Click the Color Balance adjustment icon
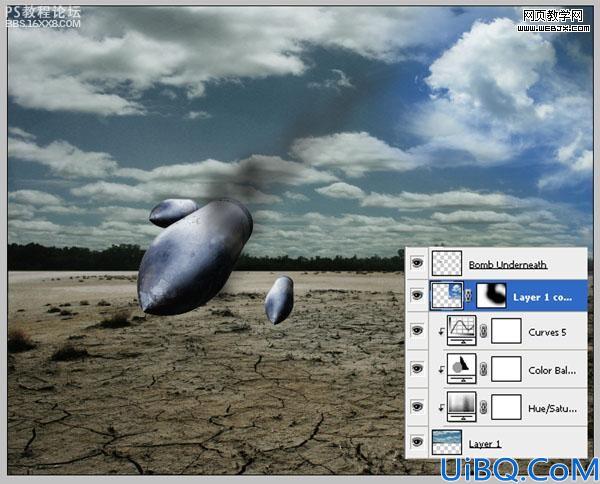The width and height of the screenshot is (600, 484). point(461,368)
